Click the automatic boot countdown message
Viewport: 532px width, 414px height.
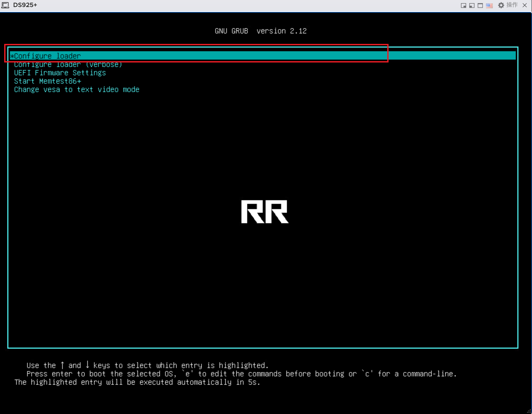[137, 382]
